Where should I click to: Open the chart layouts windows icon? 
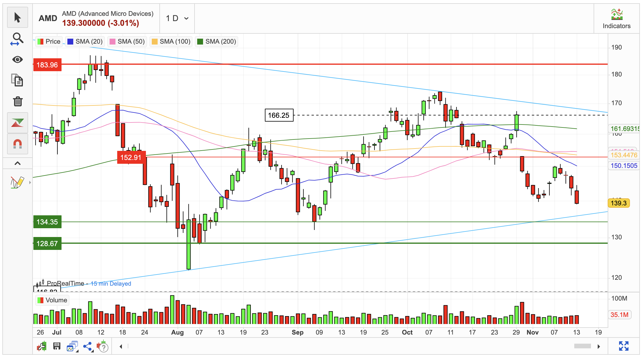click(x=72, y=346)
